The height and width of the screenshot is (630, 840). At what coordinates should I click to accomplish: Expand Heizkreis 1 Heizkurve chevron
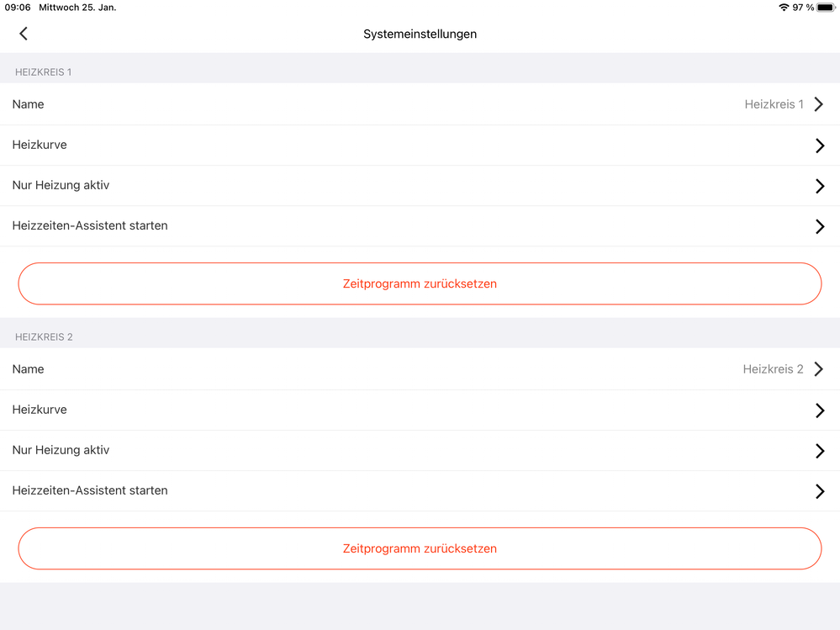820,146
